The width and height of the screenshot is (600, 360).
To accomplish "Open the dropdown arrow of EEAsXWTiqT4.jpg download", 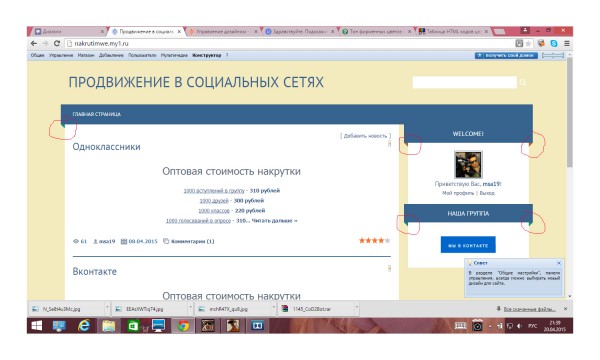I will pos(190,308).
